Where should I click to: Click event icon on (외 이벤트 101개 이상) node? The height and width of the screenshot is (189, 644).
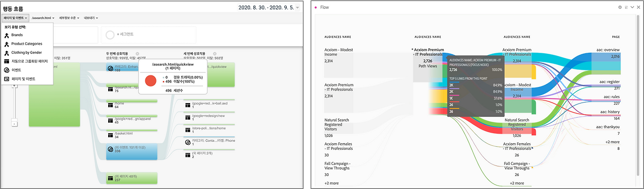point(110,149)
